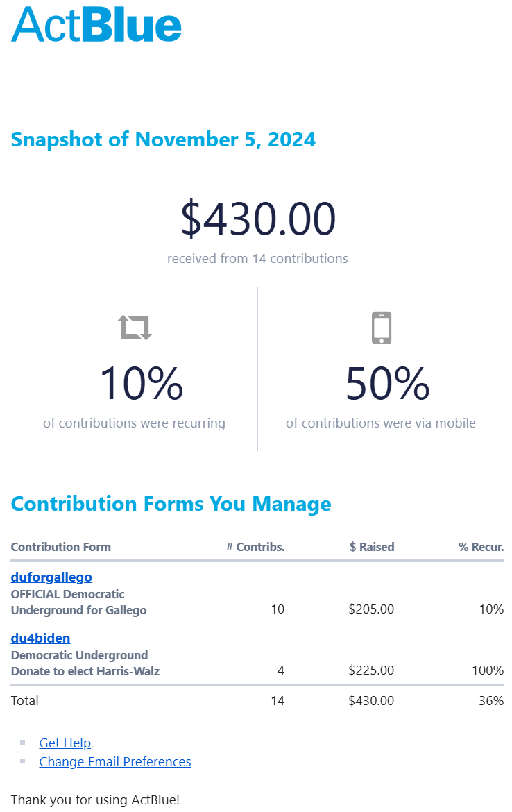Image resolution: width=512 pixels, height=812 pixels.
Task: Click the Contribution Forms You Manage heading
Action: [171, 504]
